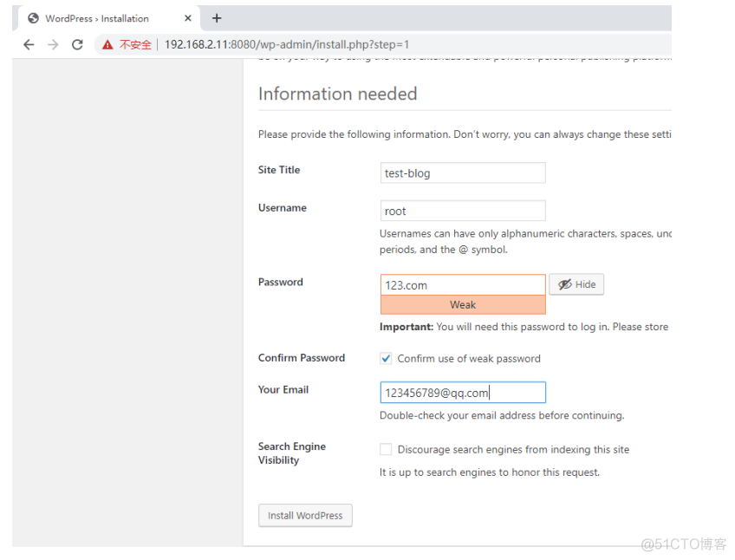Click the Site Title field containing test-blog

(463, 173)
